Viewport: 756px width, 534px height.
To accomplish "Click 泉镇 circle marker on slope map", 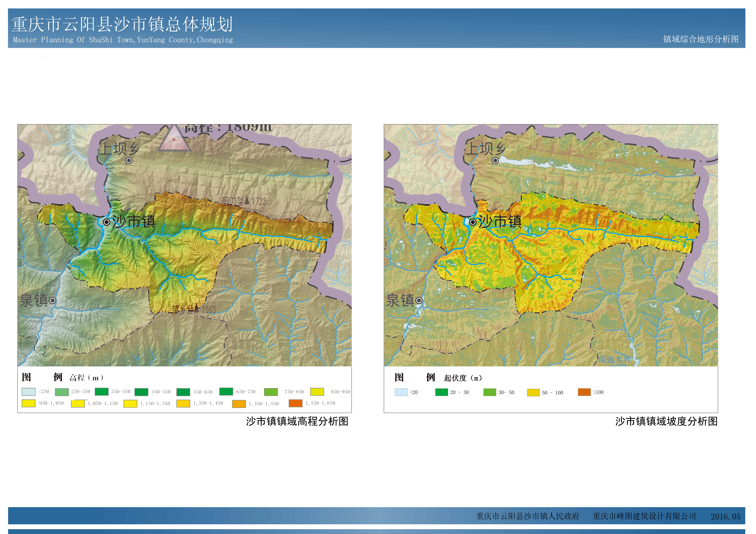I will coord(419,301).
